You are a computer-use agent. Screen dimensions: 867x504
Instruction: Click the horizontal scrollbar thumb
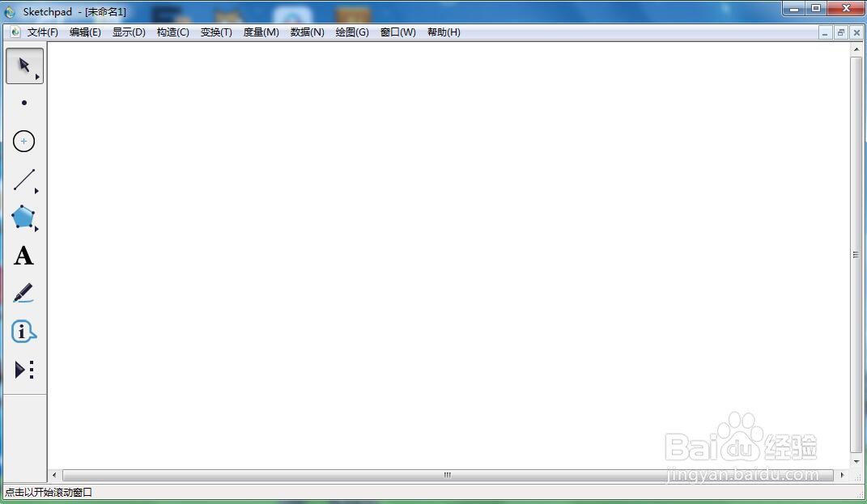click(x=448, y=475)
